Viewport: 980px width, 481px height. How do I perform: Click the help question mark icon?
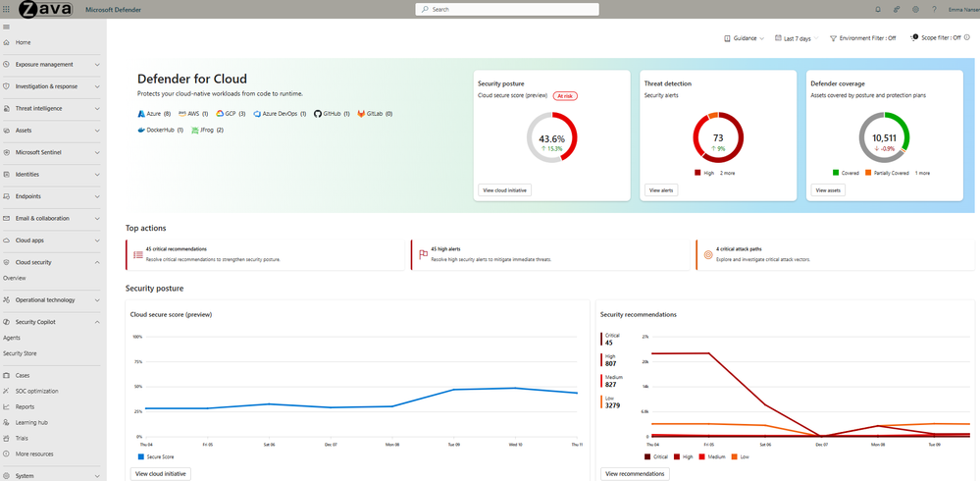click(934, 10)
